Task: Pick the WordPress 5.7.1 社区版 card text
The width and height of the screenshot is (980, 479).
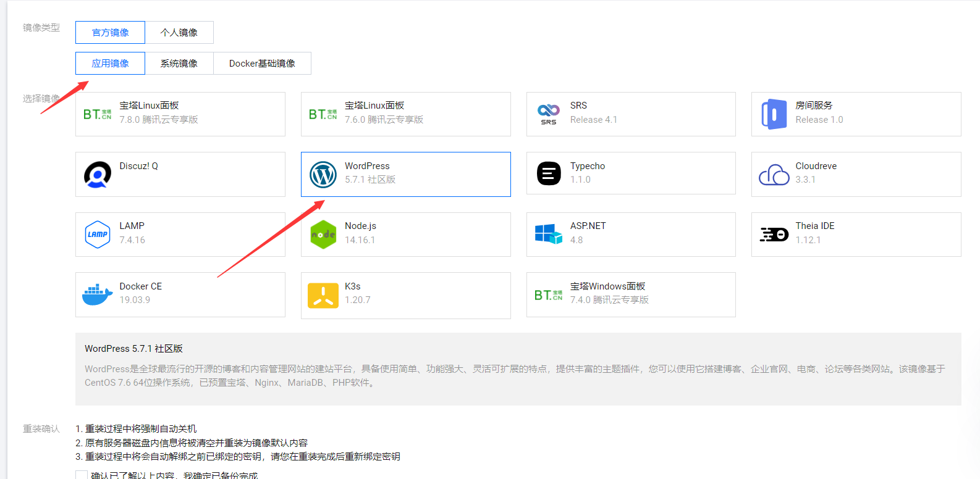Action: coord(370,173)
